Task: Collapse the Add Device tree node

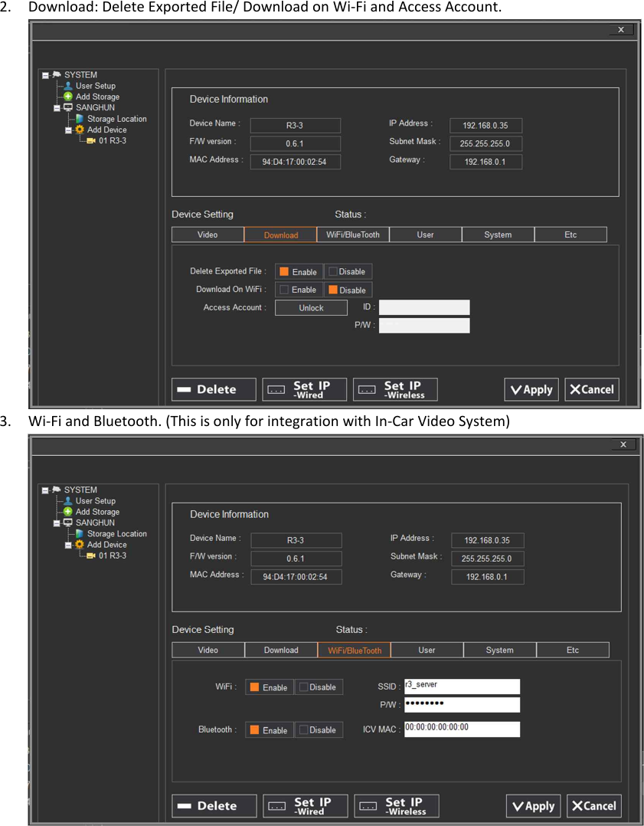Action: [x=67, y=129]
